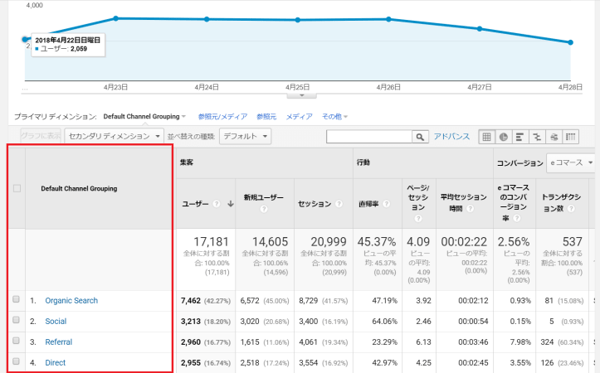
Task: Switch to term cloud view icon
Action: [x=554, y=137]
